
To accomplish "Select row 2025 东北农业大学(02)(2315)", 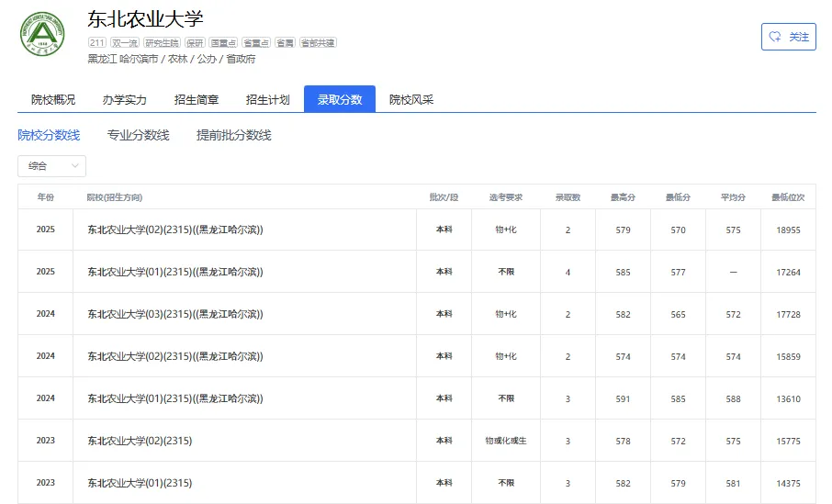I will pos(417,230).
